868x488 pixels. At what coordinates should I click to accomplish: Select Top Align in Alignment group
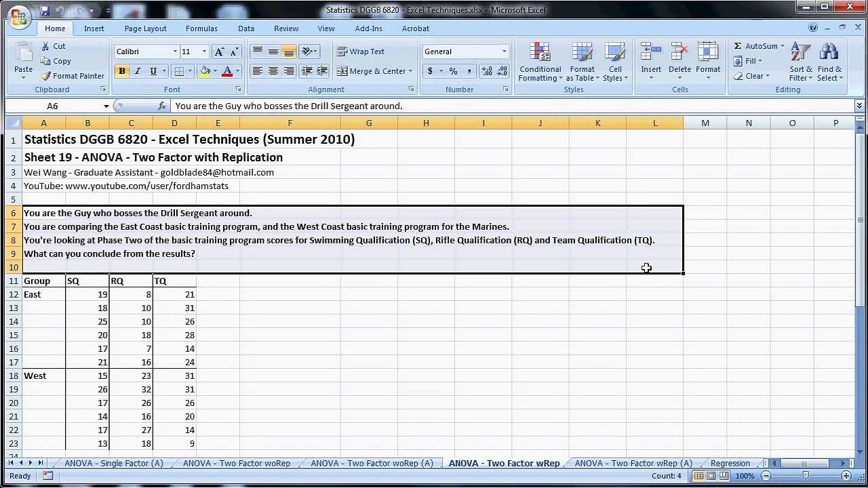coord(258,52)
